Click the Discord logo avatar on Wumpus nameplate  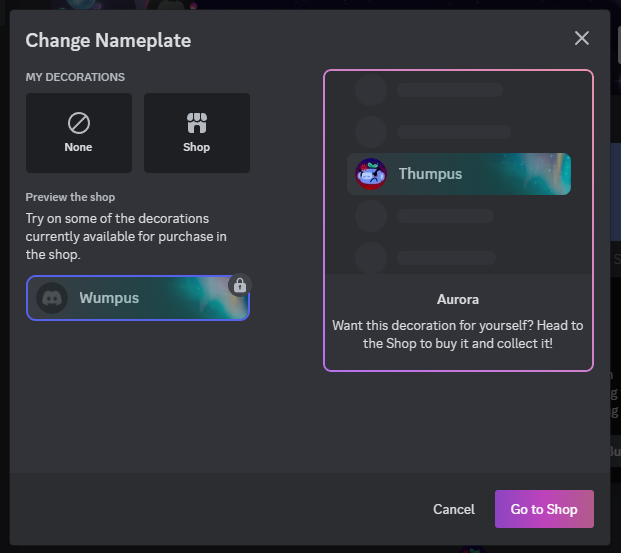52,298
